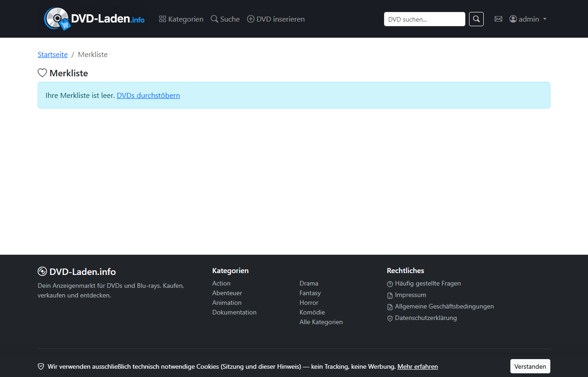588x377 pixels.
Task: Open Häufig gestellte Fragen link
Action: click(428, 283)
